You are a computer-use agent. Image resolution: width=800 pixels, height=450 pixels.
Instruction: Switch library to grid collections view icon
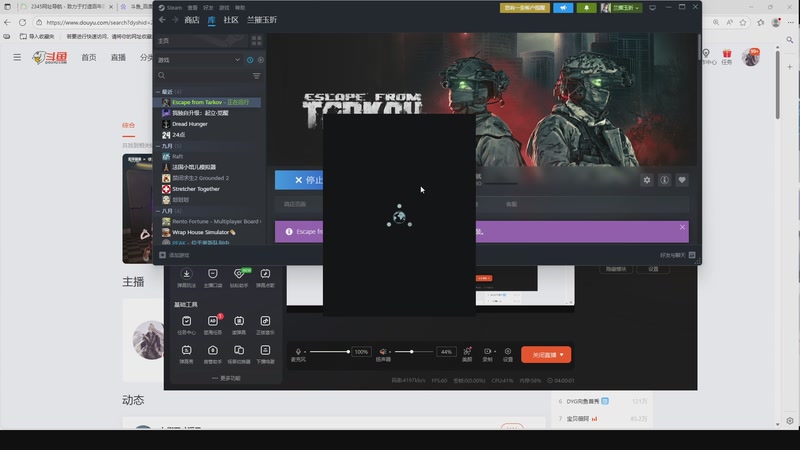pos(257,40)
